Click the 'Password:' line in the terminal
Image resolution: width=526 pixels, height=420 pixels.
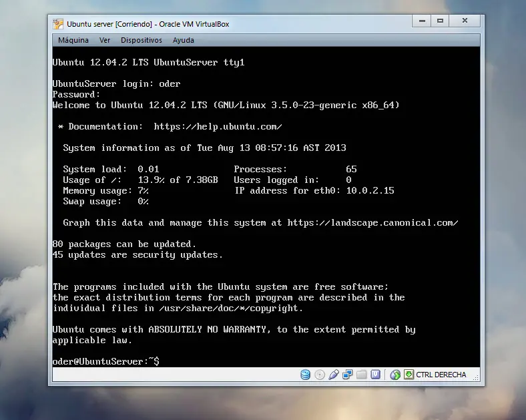[76, 94]
